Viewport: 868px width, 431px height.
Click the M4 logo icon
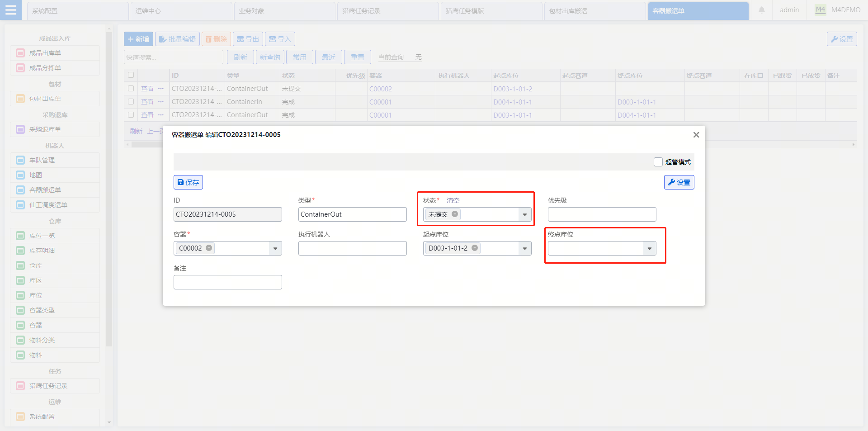tap(820, 10)
